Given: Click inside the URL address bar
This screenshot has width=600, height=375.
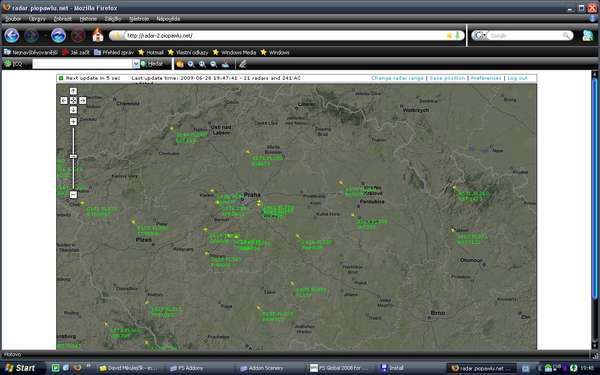Looking at the screenshot, I should tap(283, 36).
